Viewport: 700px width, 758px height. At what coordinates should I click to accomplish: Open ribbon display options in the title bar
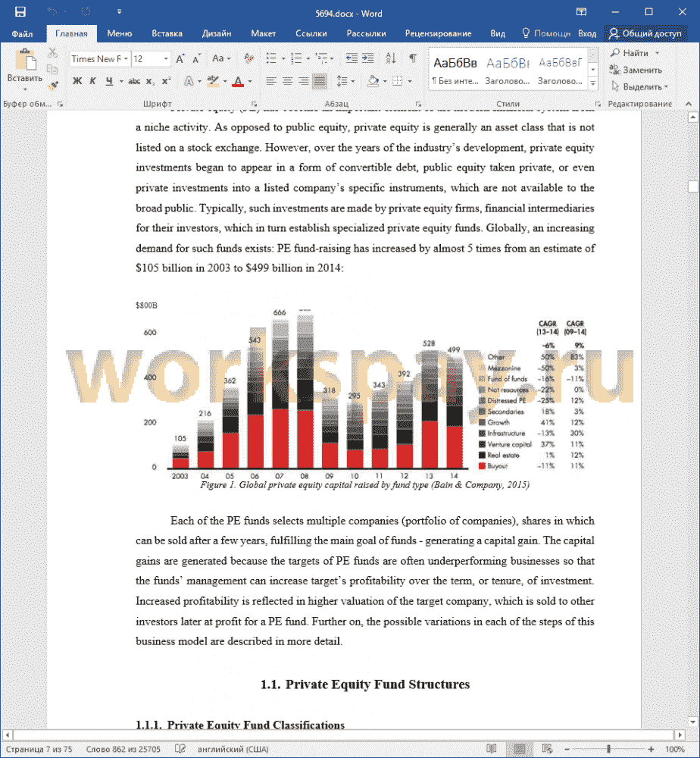(582, 11)
